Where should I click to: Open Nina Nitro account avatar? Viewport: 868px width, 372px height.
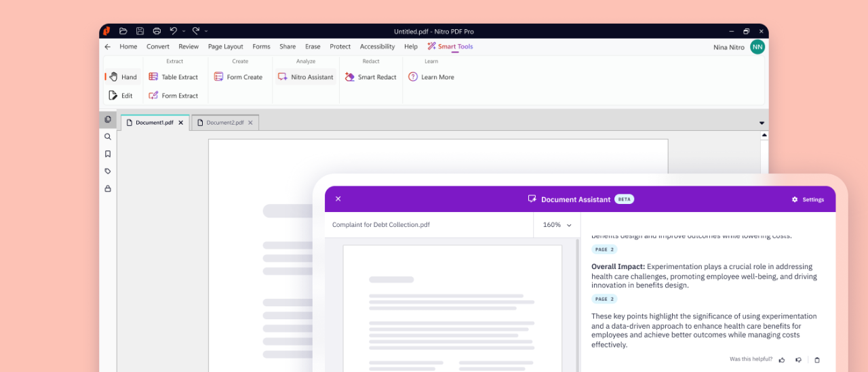757,47
